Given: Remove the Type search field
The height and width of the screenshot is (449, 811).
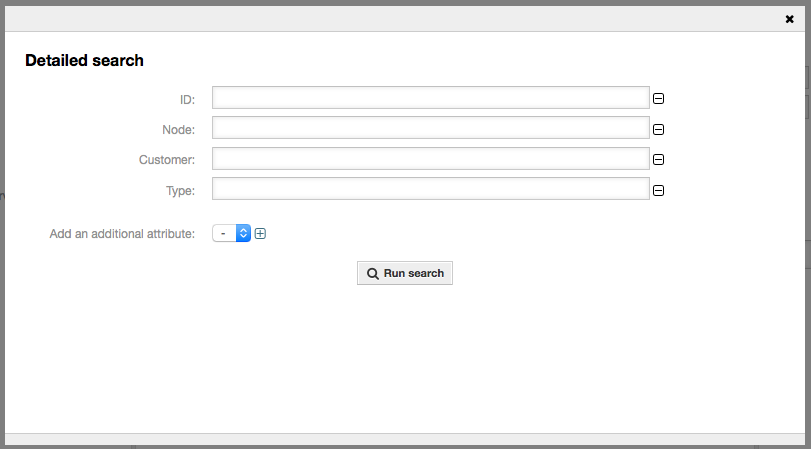Looking at the screenshot, I should (x=659, y=191).
